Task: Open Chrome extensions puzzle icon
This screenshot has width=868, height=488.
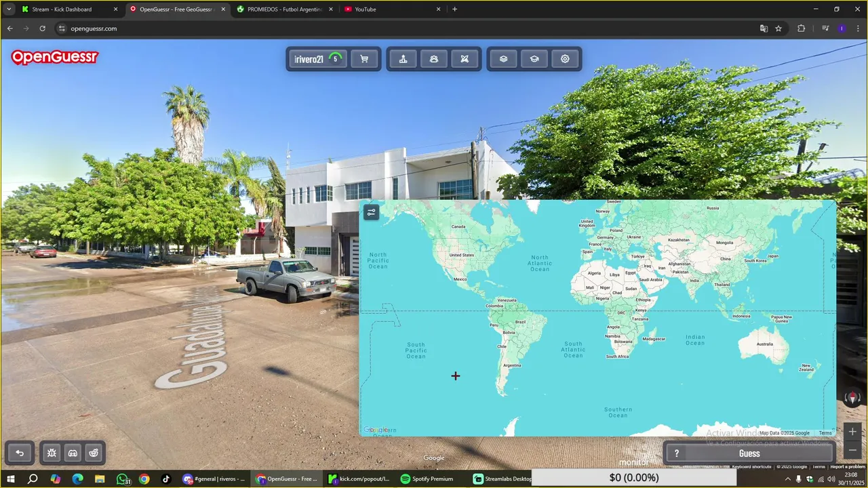Action: tap(802, 28)
